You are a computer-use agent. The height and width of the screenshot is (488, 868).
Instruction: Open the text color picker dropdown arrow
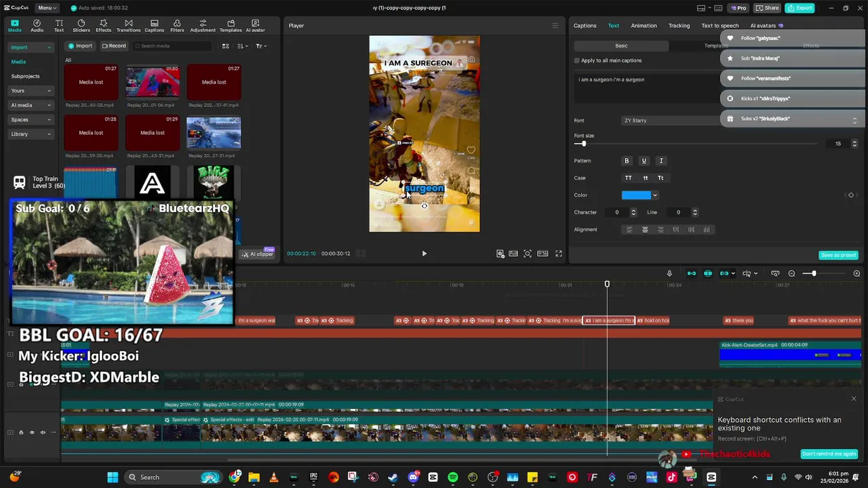click(x=654, y=195)
